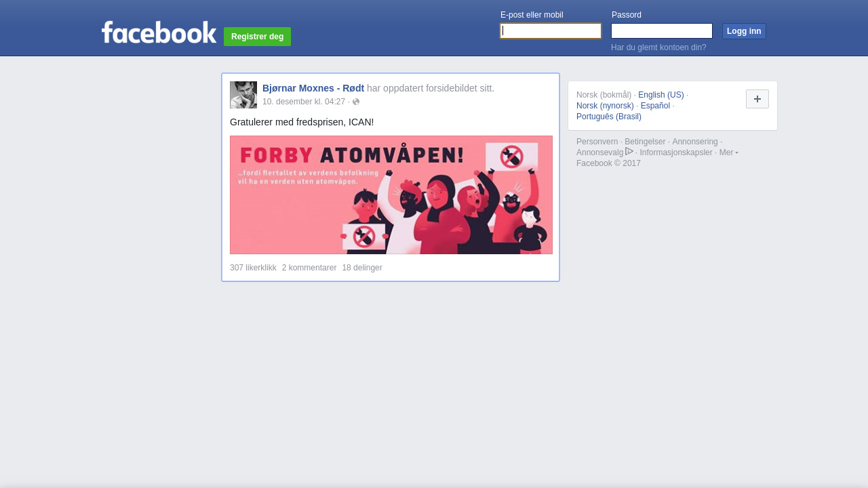Switch language to Português (Brasil)
Screen dimensions: 868x488
pyautogui.click(x=609, y=117)
